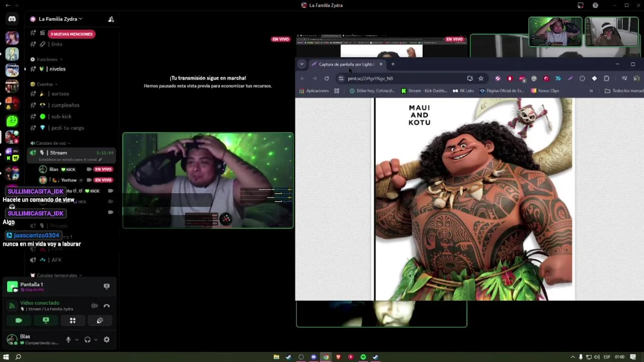
Task: Collapse the Funciones category
Action: click(x=47, y=59)
